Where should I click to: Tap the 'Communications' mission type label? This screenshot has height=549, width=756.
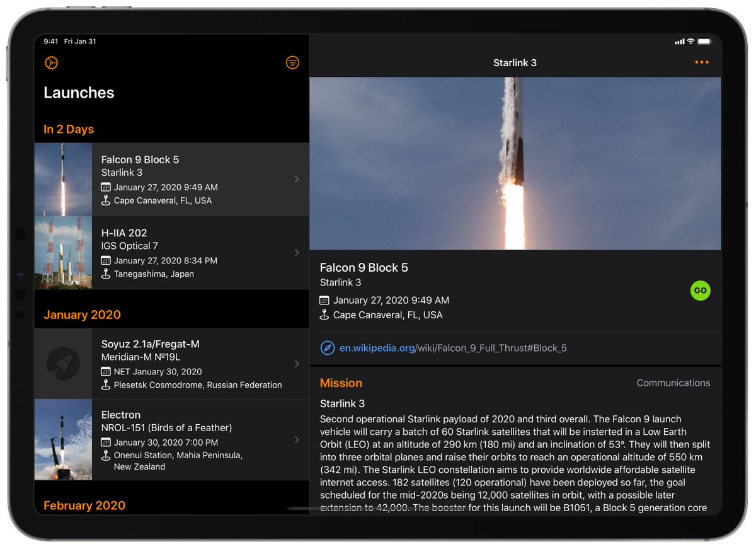click(673, 383)
